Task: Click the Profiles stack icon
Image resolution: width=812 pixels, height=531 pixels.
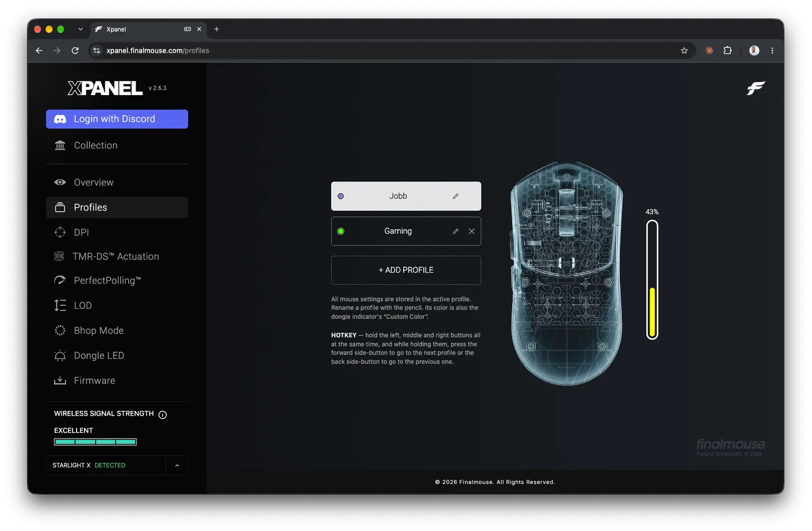Action: 60,207
